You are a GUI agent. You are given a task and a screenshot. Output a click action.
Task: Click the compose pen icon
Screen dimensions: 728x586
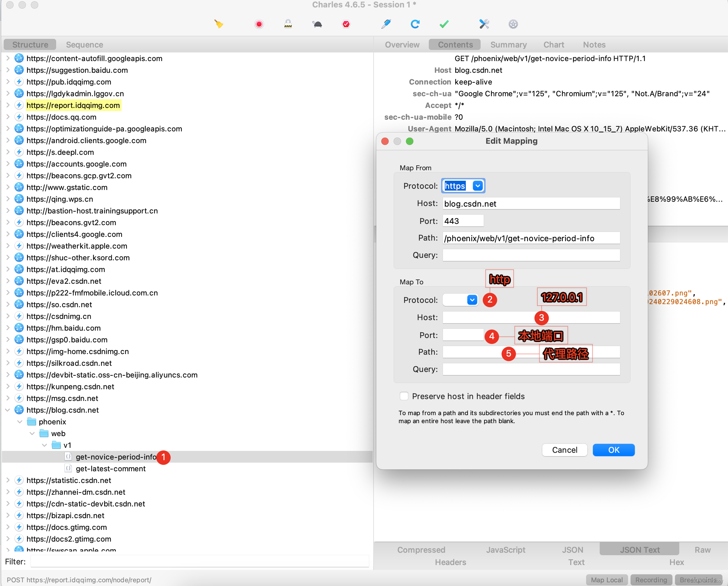[x=386, y=24]
